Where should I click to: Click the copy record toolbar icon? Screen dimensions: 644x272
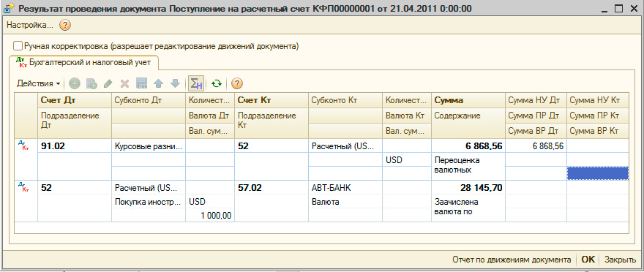point(91,83)
